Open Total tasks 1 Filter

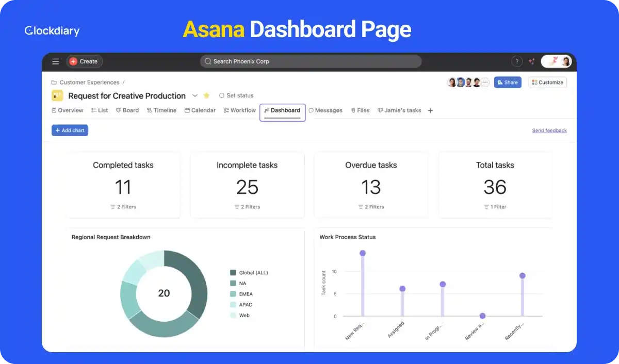click(x=495, y=207)
